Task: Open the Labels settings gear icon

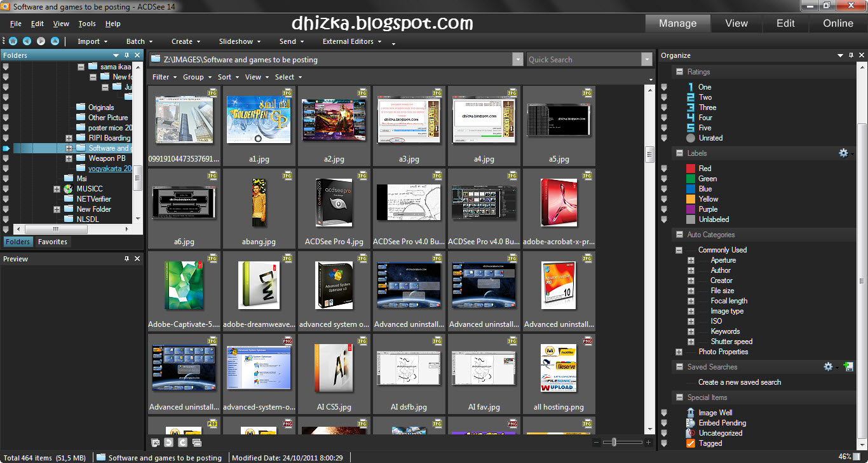Action: tap(843, 153)
